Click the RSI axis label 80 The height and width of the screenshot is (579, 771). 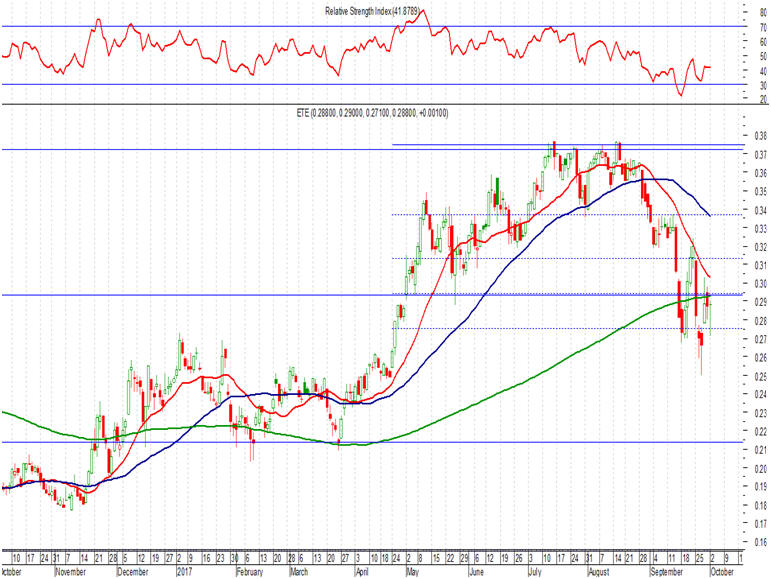[x=763, y=14]
